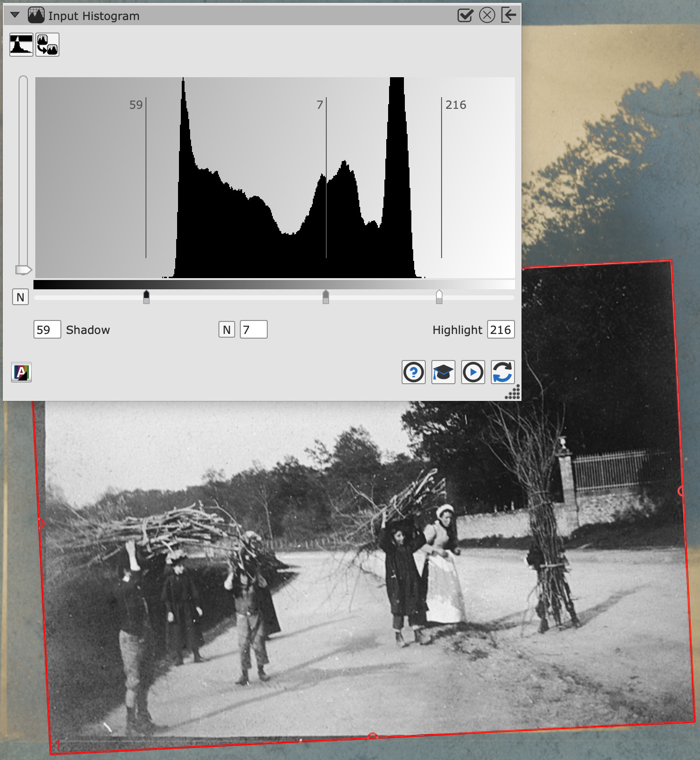Open the tutorial graduation cap icon
700x760 pixels.
[443, 372]
